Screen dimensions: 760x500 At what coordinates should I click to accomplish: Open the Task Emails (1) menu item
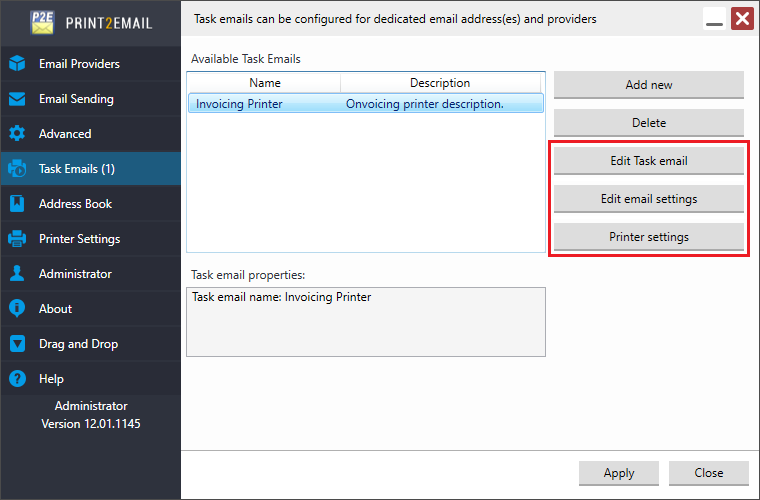[x=77, y=169]
